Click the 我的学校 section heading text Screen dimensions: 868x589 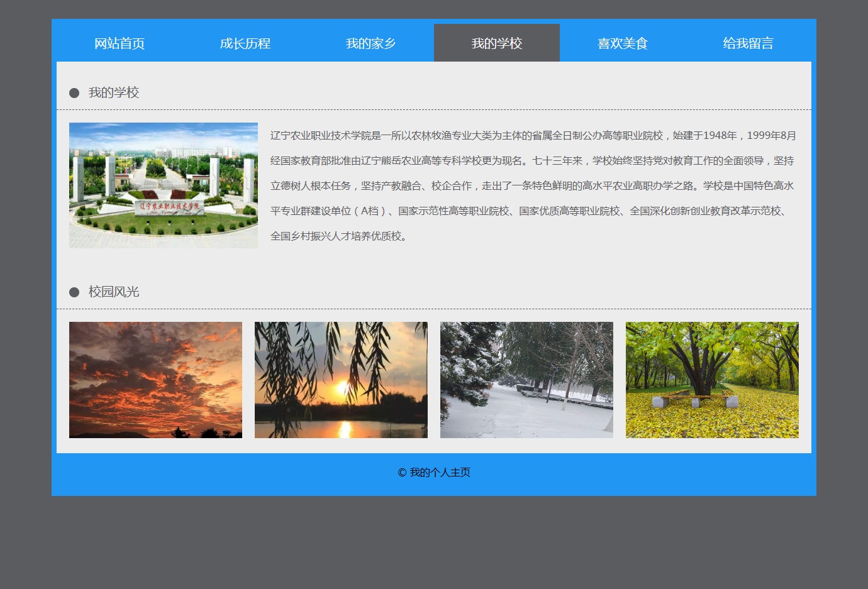click(114, 93)
